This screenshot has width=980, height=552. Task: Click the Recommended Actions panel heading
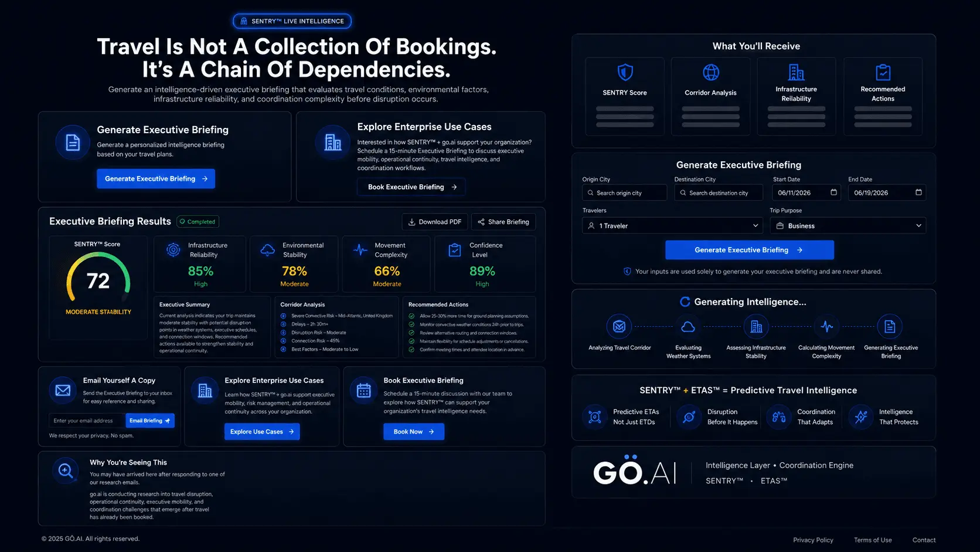(x=438, y=305)
